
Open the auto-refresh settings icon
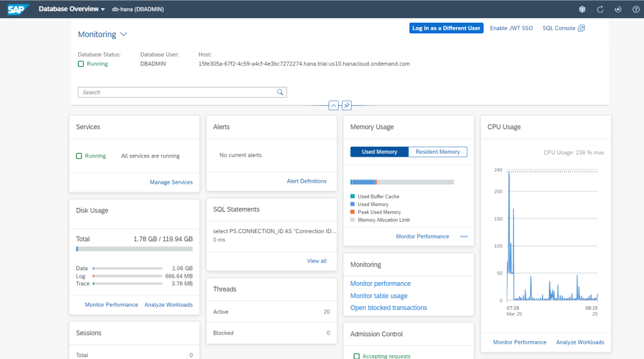[x=618, y=9]
